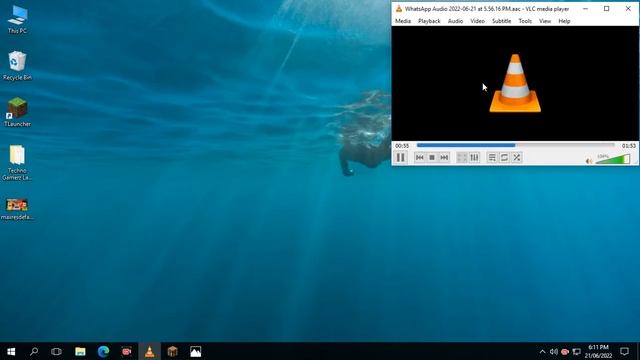Pause playback in VLC
This screenshot has height=360, width=640.
coord(400,158)
